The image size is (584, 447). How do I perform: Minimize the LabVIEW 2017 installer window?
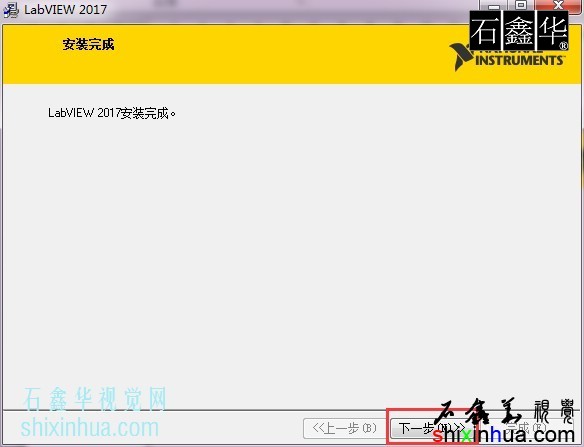tap(493, 5)
